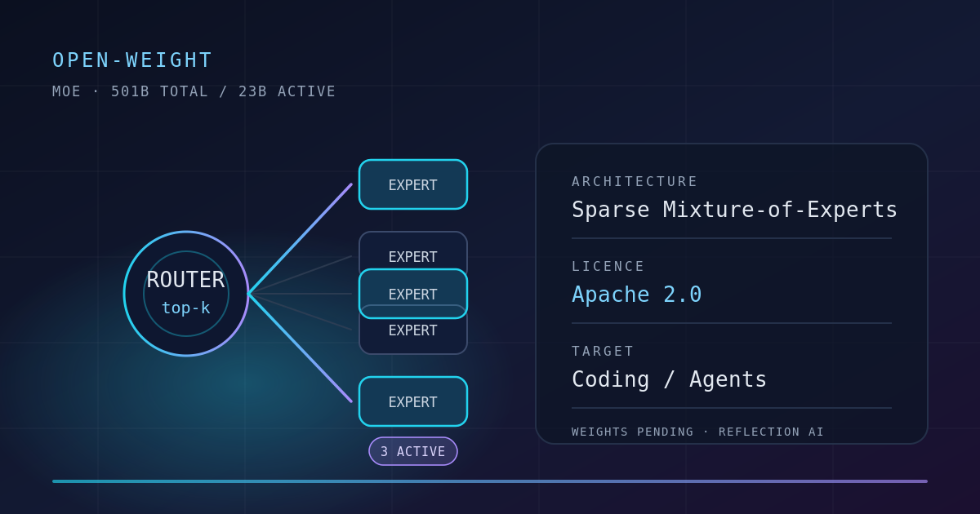This screenshot has height=514, width=980.
Task: Click the topmost highlighted EXPERT box
Action: coord(413,184)
